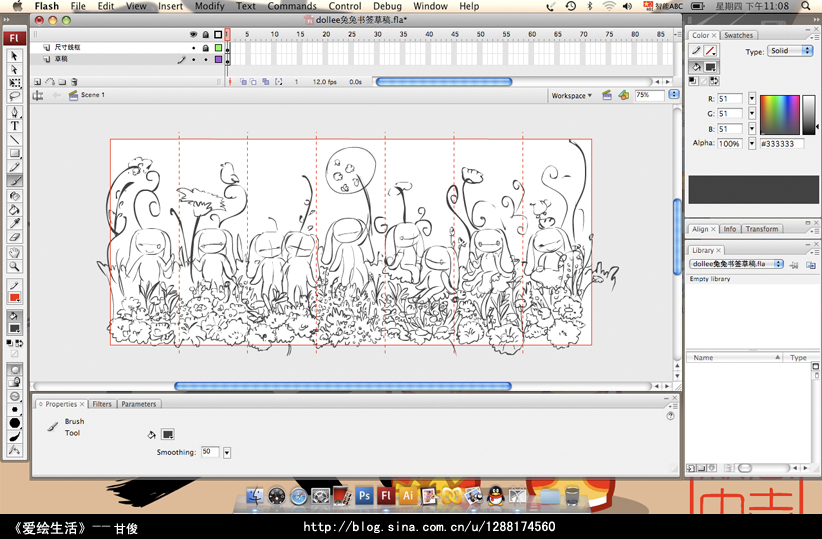The height and width of the screenshot is (539, 822).
Task: Click the Add Motion Guide icon
Action: 50,82
